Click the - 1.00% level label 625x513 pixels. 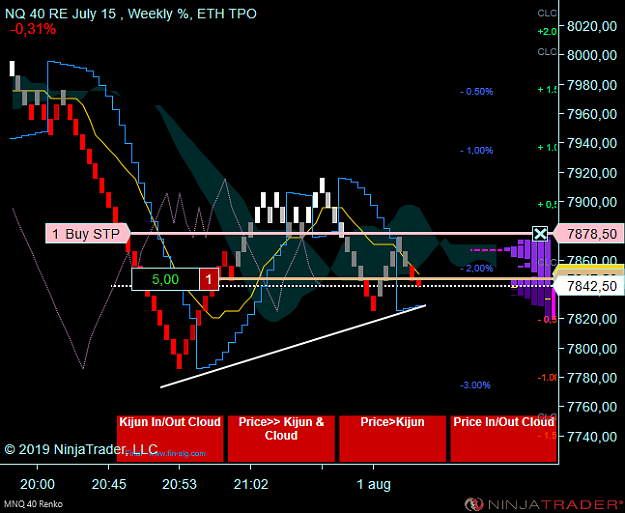477,151
